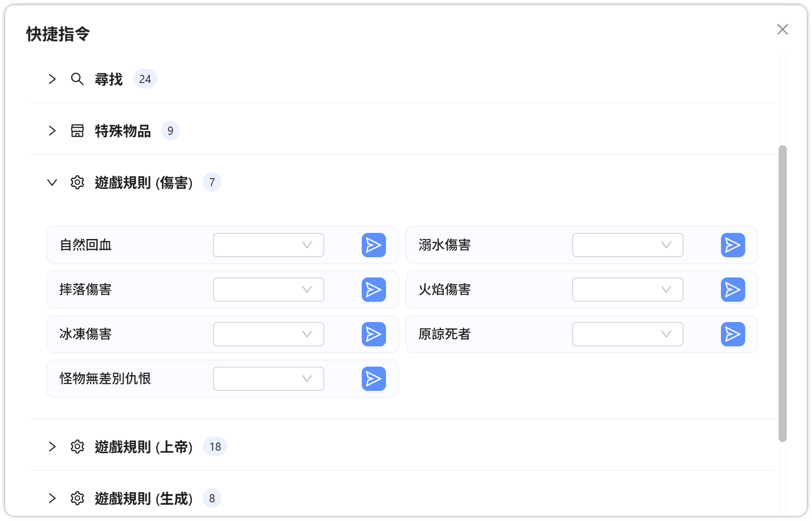Click send icon for 摔落傷害
This screenshot has width=812, height=521.
click(373, 290)
